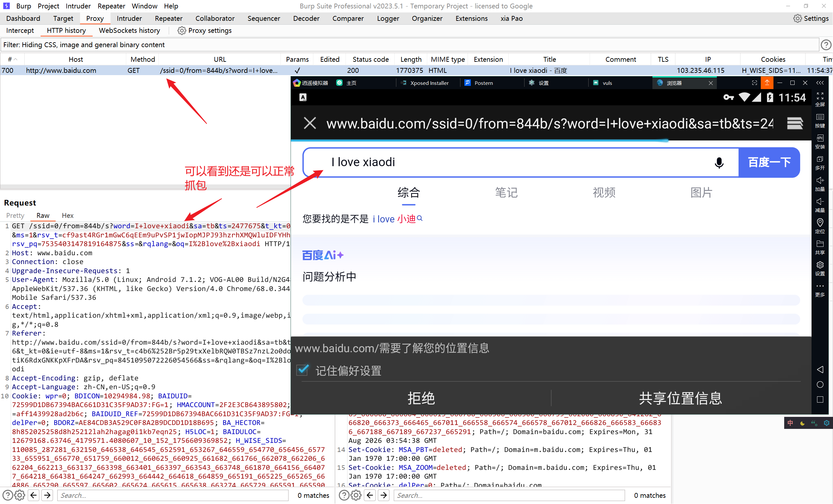Open the emulator 更多 more options
This screenshot has width=833, height=504.
820,289
